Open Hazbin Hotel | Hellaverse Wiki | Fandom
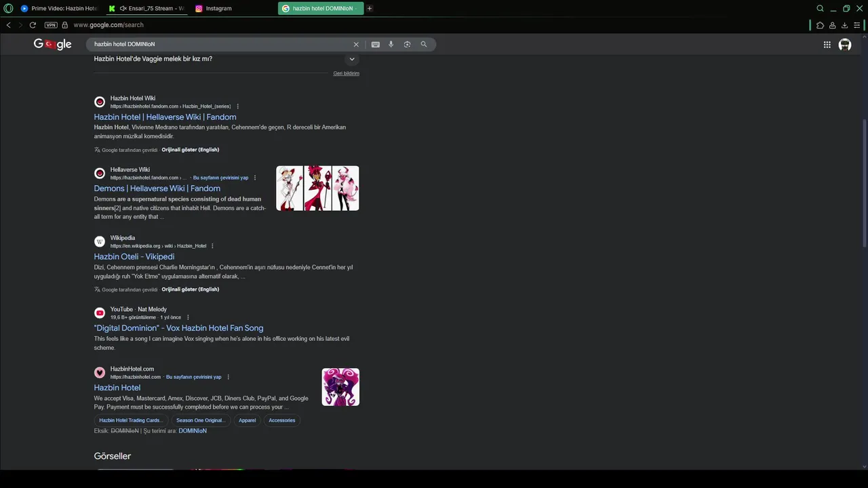The width and height of the screenshot is (868, 488). click(165, 117)
